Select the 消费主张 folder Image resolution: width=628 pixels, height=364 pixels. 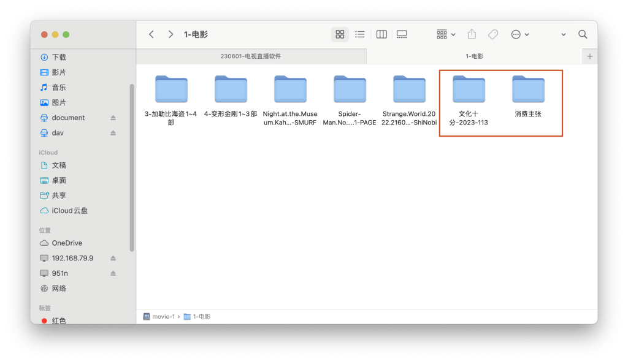point(528,96)
